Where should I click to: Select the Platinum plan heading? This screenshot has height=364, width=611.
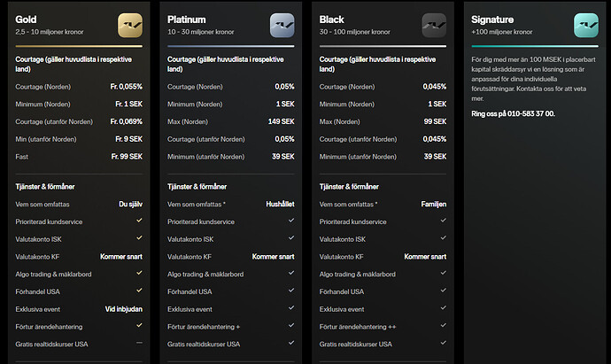pos(188,19)
